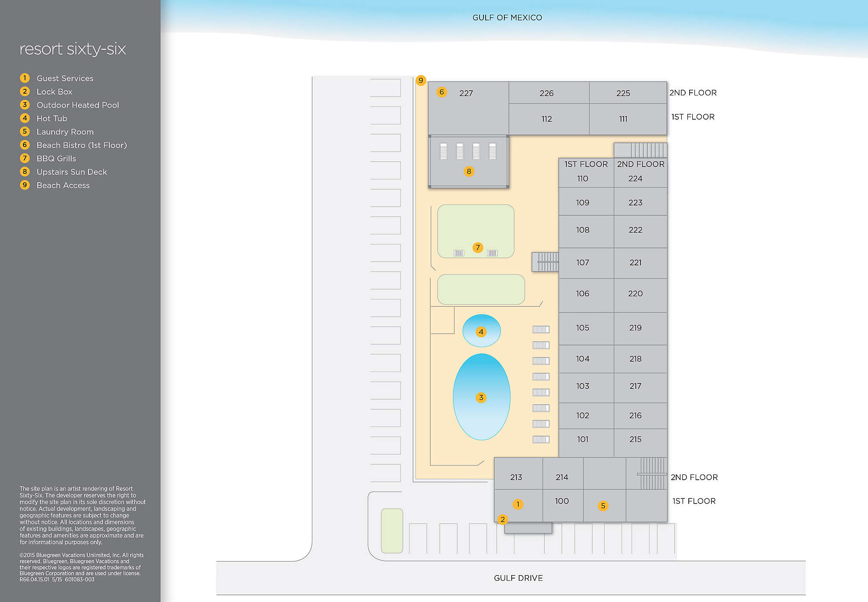
Task: Click the resort sixty-six title
Action: click(x=72, y=49)
